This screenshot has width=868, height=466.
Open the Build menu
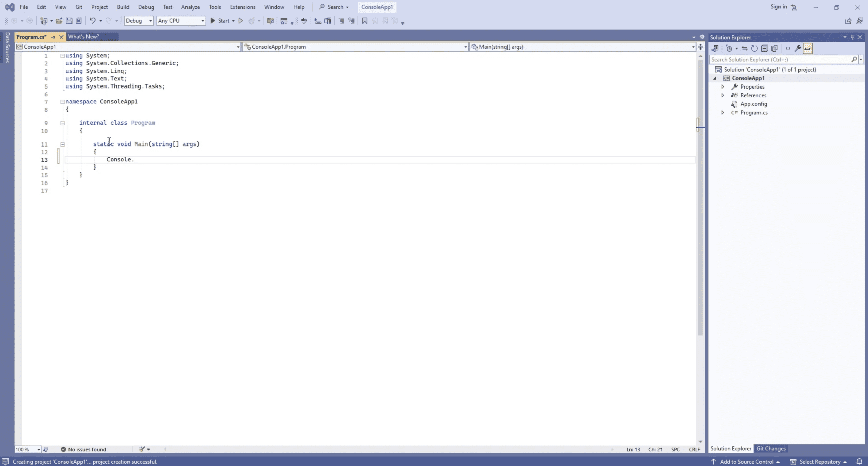[123, 7]
